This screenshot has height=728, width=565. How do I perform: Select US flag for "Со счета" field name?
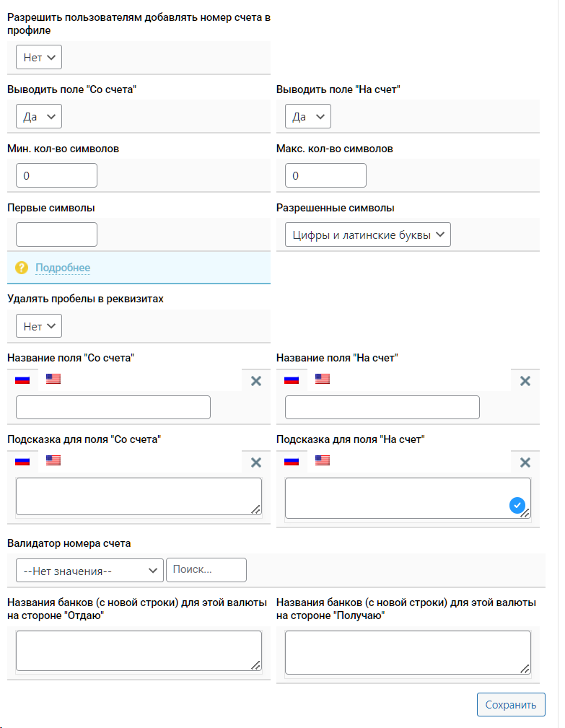[x=53, y=379]
